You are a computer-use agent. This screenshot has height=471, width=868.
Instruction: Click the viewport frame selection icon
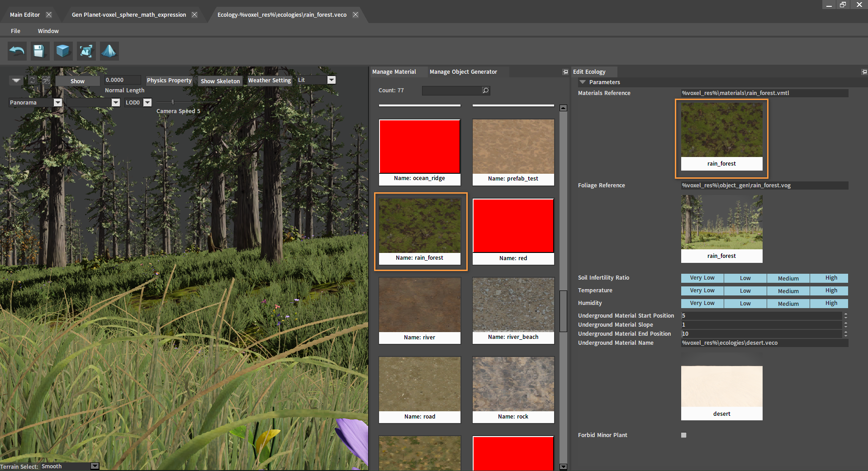(46, 80)
